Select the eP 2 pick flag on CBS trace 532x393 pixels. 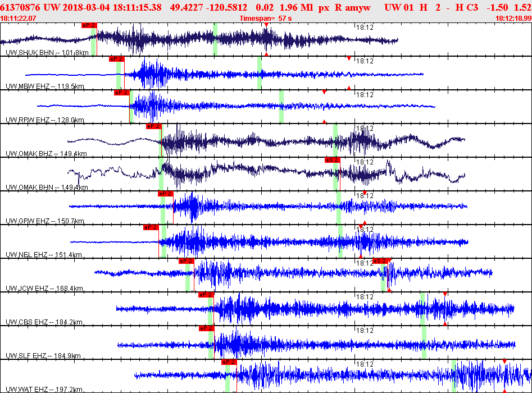[206, 295]
